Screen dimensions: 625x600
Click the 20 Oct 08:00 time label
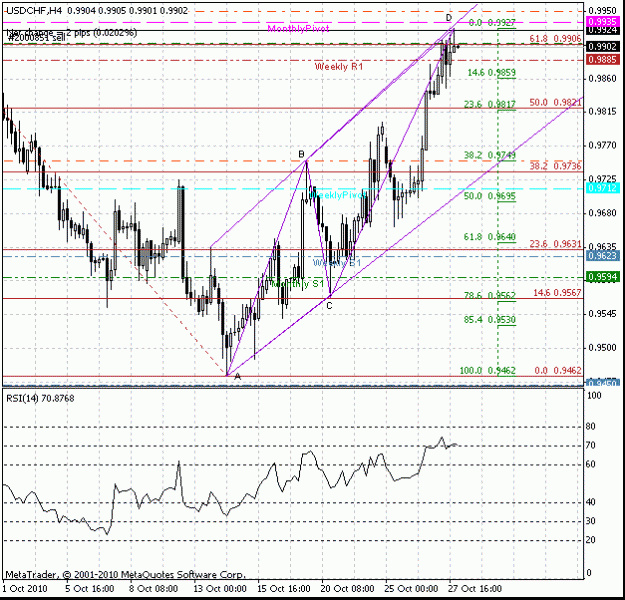tap(348, 589)
